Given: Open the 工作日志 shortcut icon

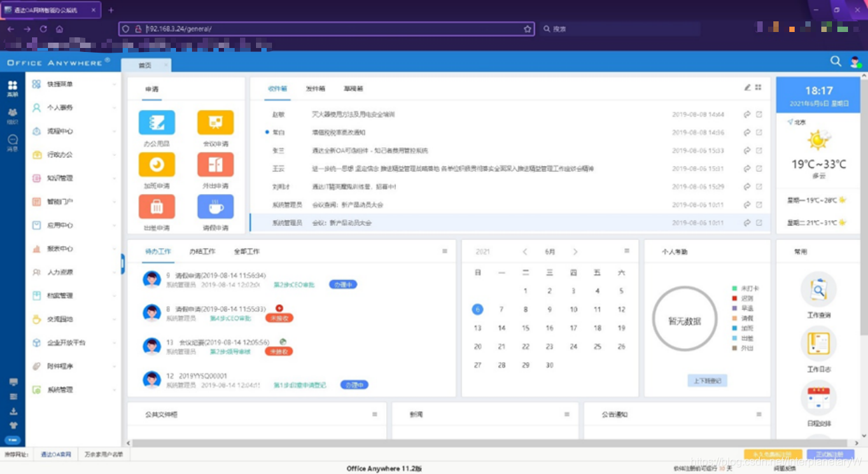Looking at the screenshot, I should [818, 343].
